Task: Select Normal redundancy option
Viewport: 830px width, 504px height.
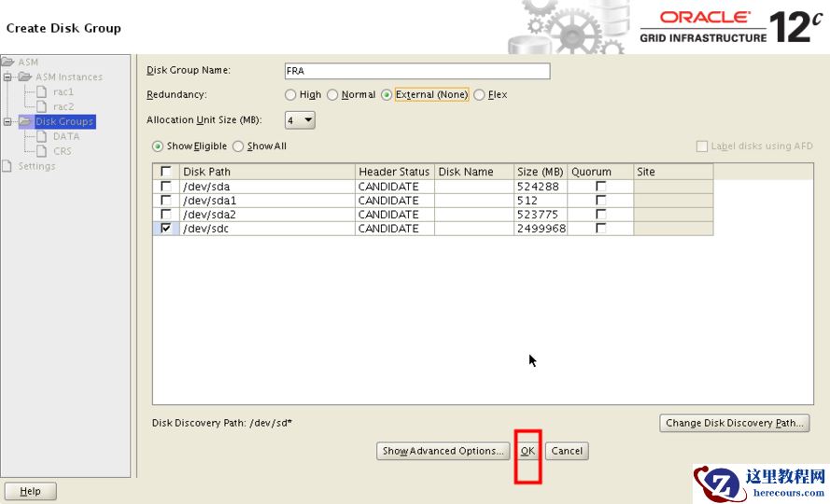Action: coord(332,95)
